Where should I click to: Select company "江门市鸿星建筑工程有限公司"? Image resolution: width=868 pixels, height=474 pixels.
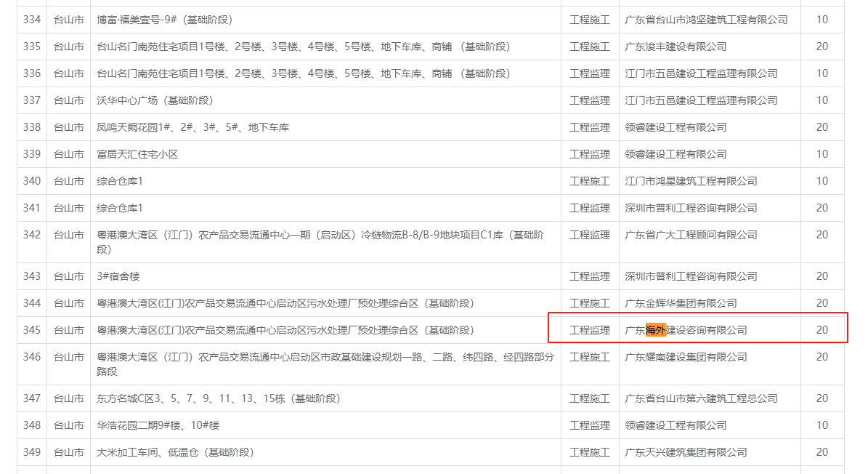691,181
